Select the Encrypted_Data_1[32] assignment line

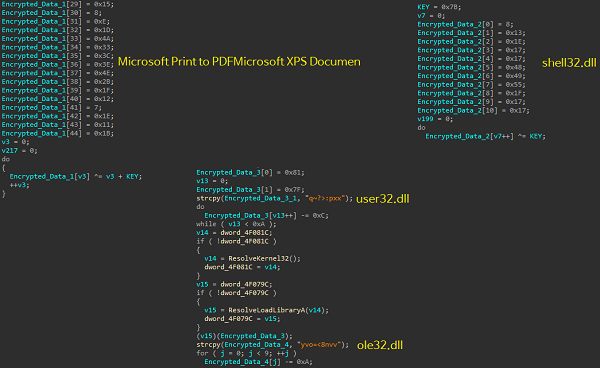tap(58, 30)
